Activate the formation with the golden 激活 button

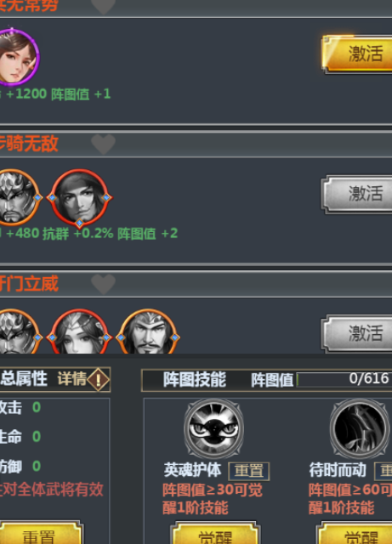tap(357, 54)
